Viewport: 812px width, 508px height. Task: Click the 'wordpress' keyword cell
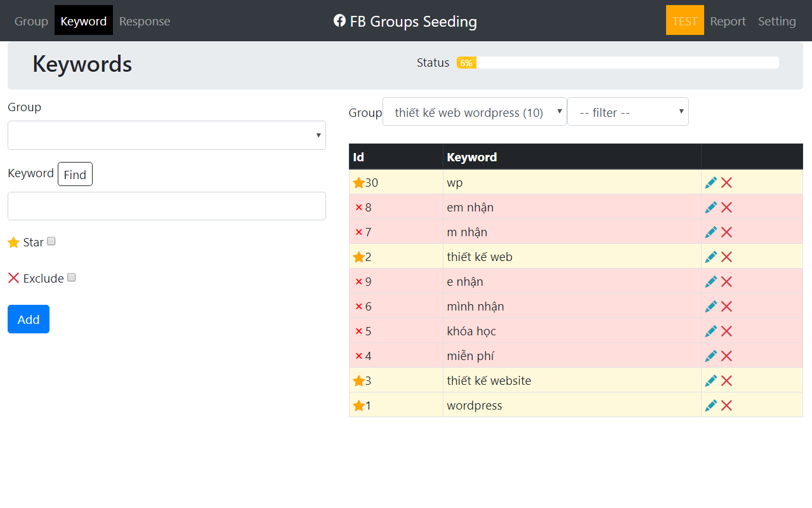572,405
